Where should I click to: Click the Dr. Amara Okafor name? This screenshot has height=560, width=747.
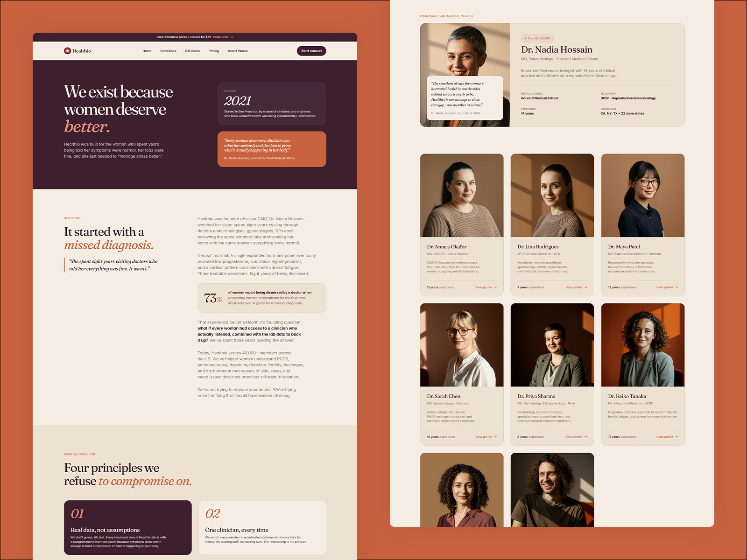[447, 247]
